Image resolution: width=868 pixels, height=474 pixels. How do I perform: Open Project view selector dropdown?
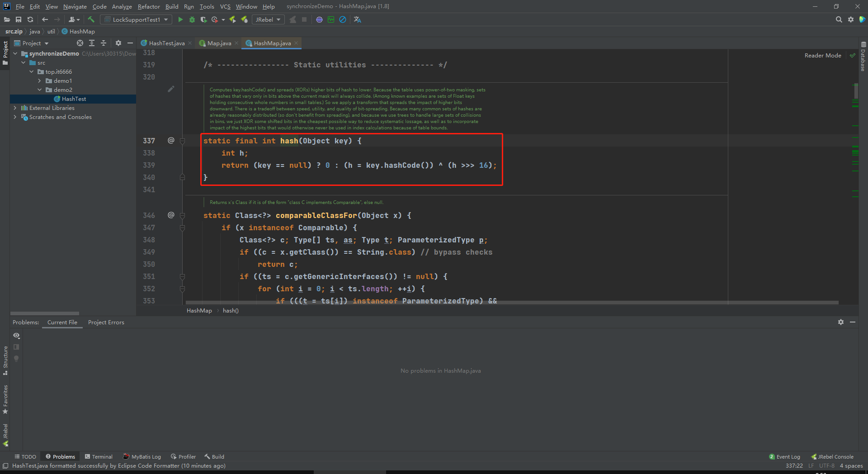32,43
